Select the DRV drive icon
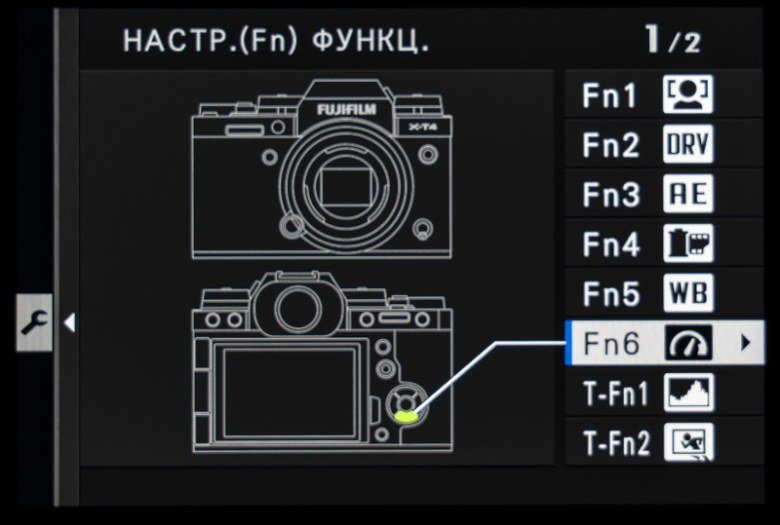780x525 pixels. tap(688, 144)
